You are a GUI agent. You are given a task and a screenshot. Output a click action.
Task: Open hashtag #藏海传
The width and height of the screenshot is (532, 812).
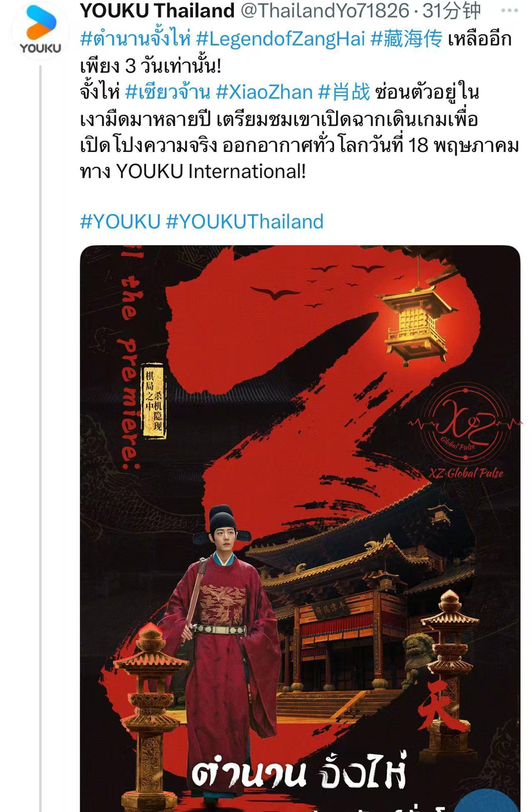click(x=406, y=39)
